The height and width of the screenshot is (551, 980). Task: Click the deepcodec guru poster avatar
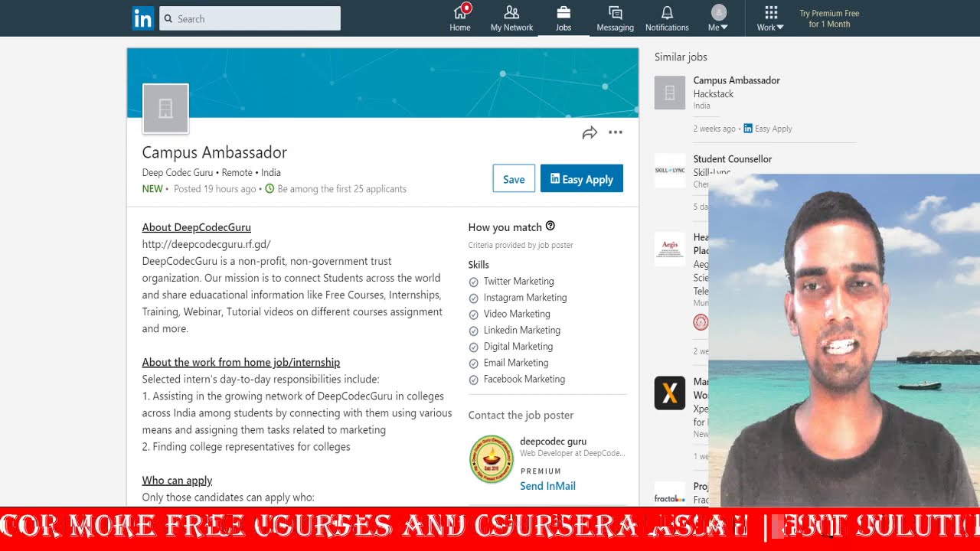[x=491, y=458]
